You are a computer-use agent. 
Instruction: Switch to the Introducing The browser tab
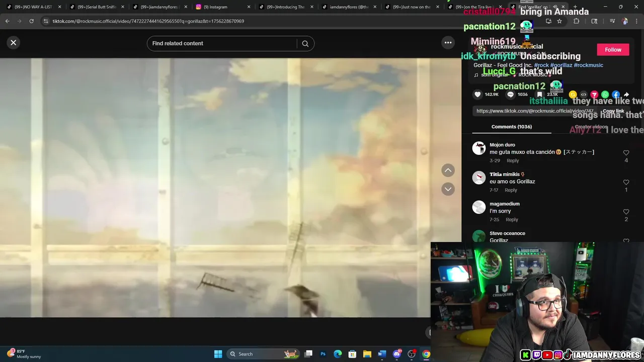(285, 7)
